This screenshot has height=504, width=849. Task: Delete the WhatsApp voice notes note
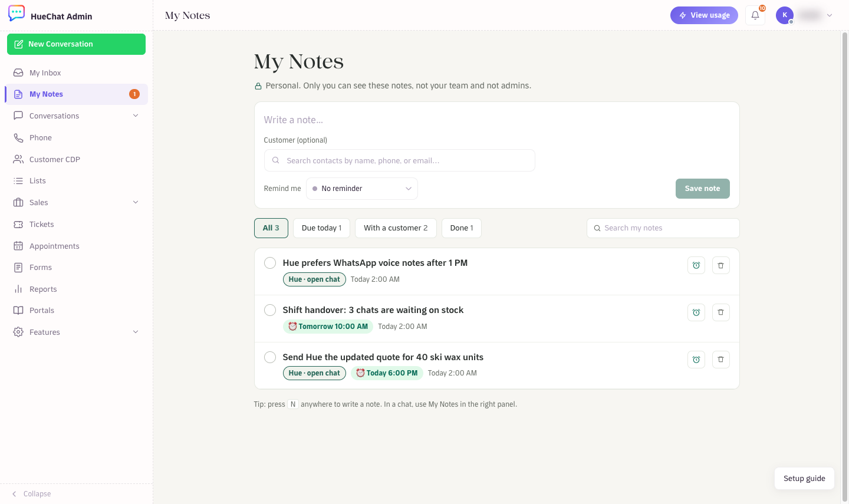pyautogui.click(x=721, y=265)
